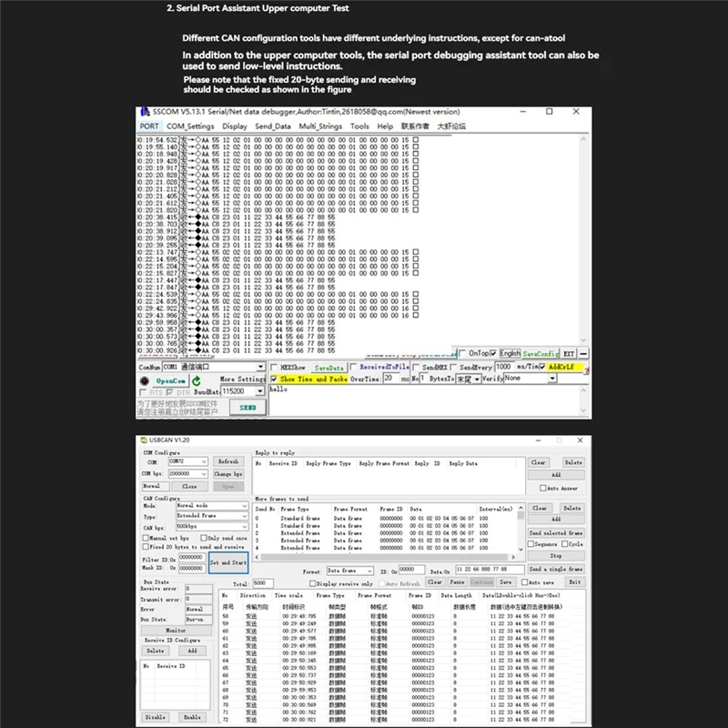Click the Exit button in USBCAN
728x728 pixels.
click(575, 582)
